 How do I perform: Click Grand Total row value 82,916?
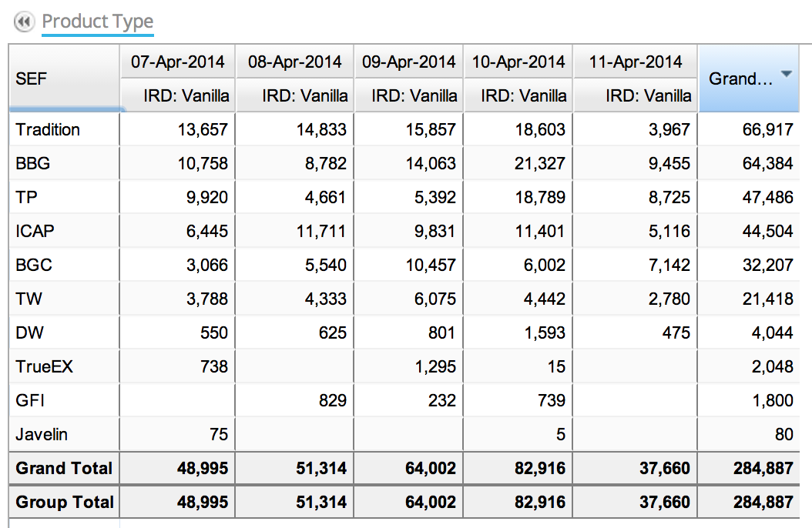coord(539,468)
